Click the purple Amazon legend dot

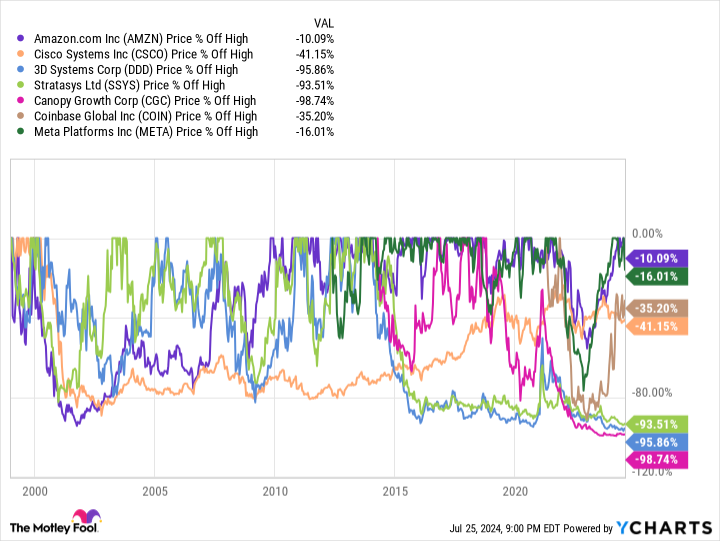click(x=20, y=39)
